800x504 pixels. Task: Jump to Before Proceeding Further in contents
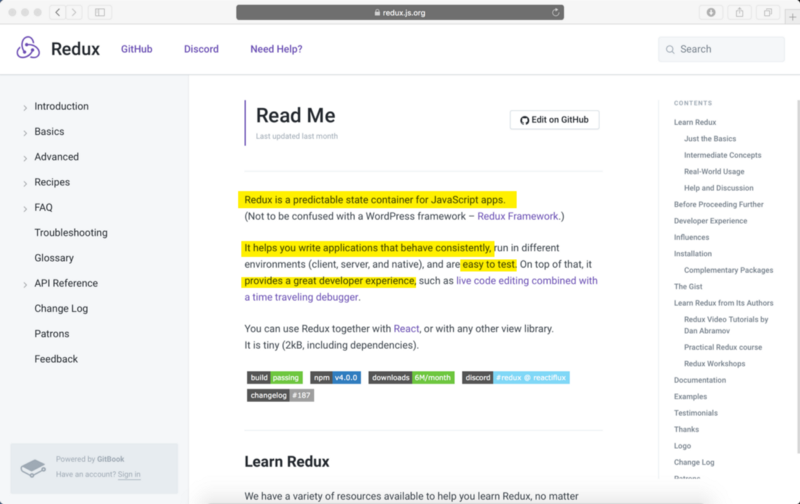(718, 205)
